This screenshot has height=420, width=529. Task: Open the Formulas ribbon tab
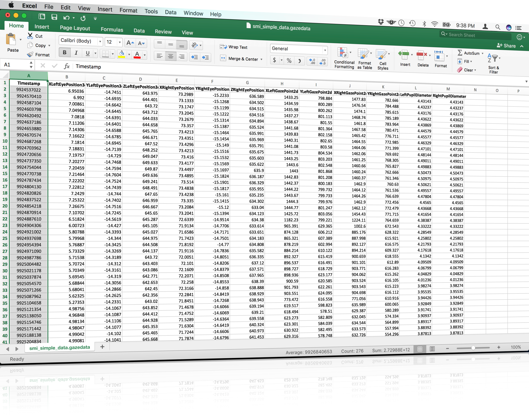tap(112, 30)
